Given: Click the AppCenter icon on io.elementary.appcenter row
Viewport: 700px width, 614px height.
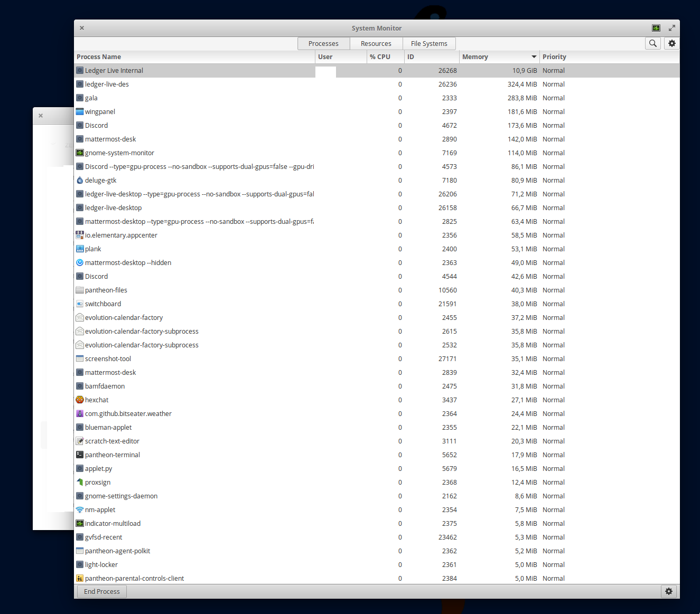Looking at the screenshot, I should click(x=79, y=235).
